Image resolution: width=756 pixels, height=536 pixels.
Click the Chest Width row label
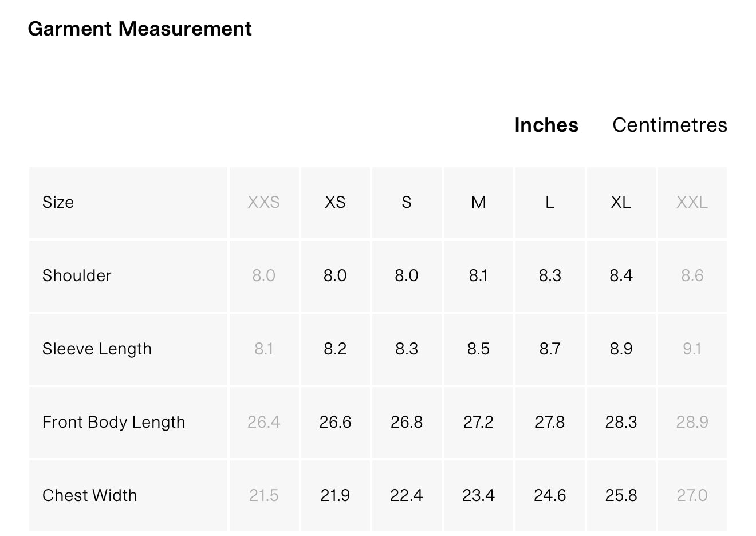click(x=89, y=495)
